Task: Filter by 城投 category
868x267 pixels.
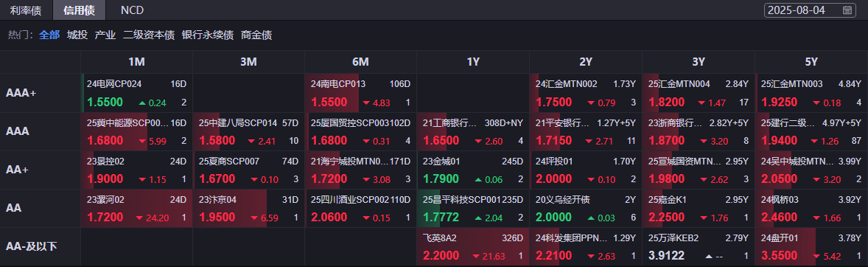Action: [77, 35]
